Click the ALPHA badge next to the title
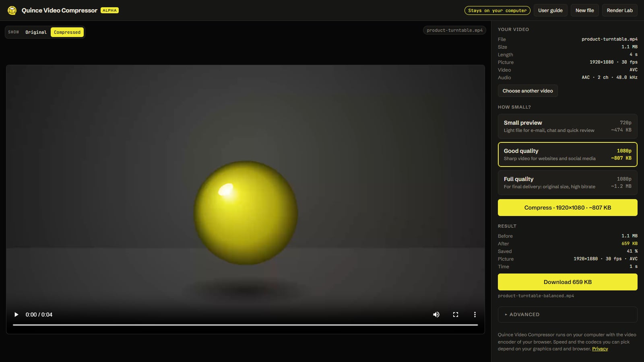Viewport: 644px width, 362px height. (x=109, y=10)
